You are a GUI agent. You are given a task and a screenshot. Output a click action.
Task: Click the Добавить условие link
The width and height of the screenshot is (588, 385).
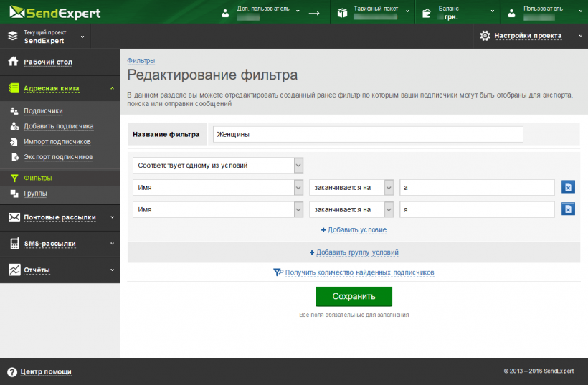pyautogui.click(x=357, y=230)
